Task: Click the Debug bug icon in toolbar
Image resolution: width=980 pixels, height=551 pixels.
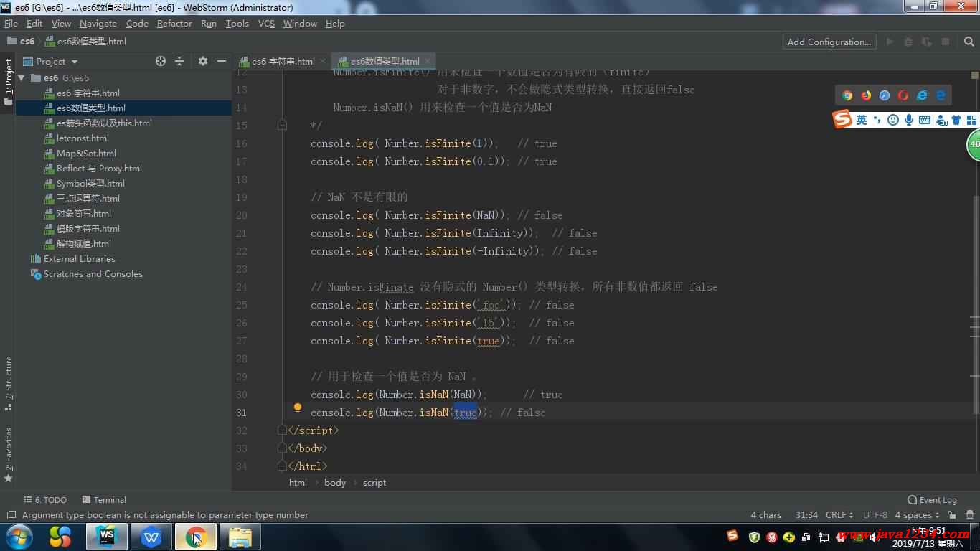Action: click(908, 42)
